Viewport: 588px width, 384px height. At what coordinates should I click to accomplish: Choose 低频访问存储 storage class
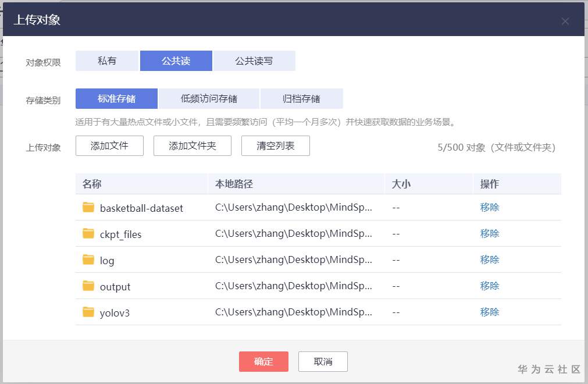click(x=209, y=99)
